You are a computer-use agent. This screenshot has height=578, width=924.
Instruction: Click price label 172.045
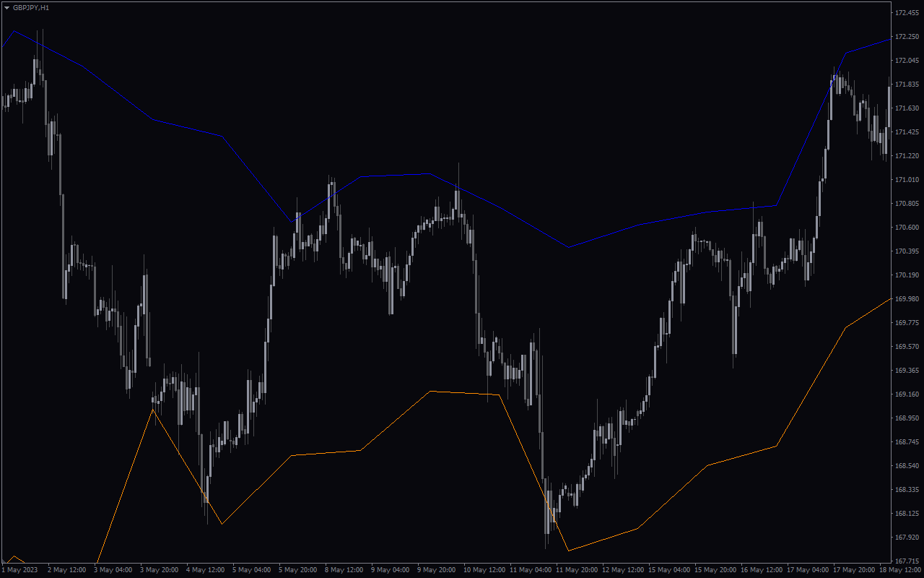(907, 61)
